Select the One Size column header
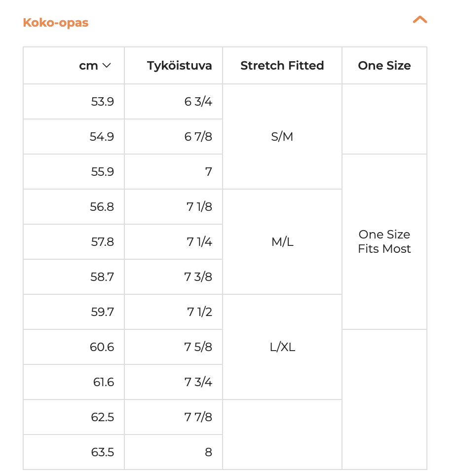The image size is (456, 476). click(x=384, y=66)
